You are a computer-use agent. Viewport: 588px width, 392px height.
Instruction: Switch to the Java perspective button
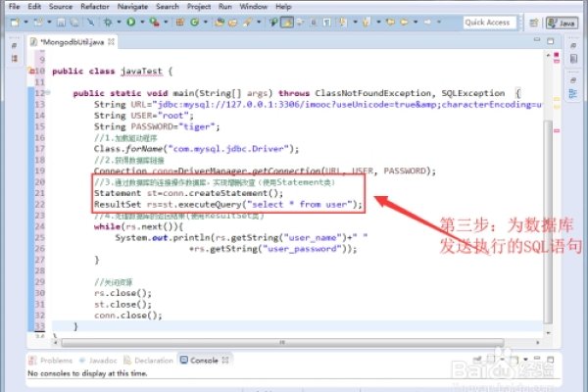[x=566, y=22]
